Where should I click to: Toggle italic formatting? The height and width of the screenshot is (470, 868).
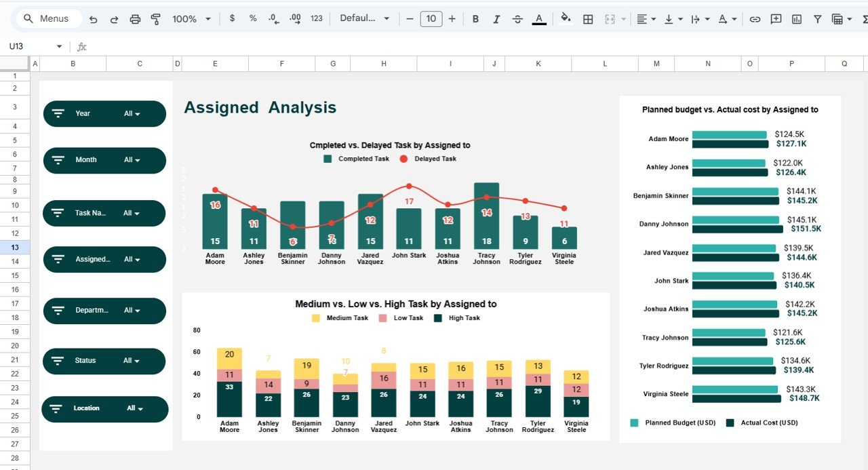pyautogui.click(x=496, y=19)
